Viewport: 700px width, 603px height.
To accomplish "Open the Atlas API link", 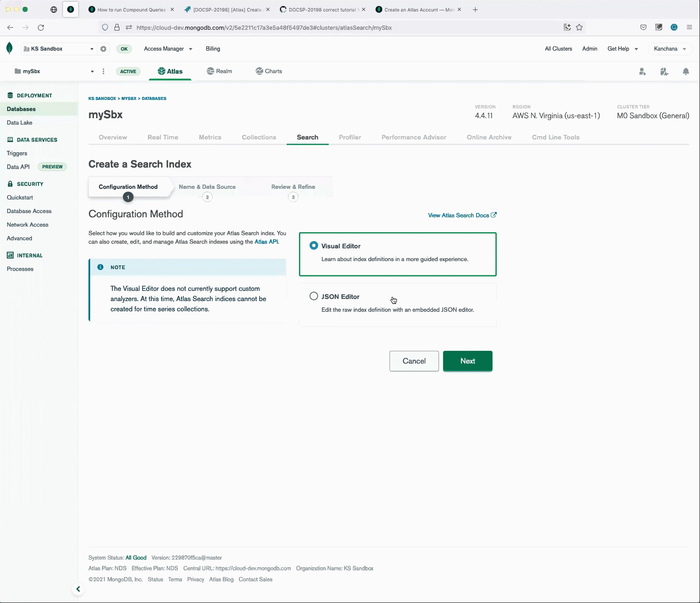I will coord(266,242).
